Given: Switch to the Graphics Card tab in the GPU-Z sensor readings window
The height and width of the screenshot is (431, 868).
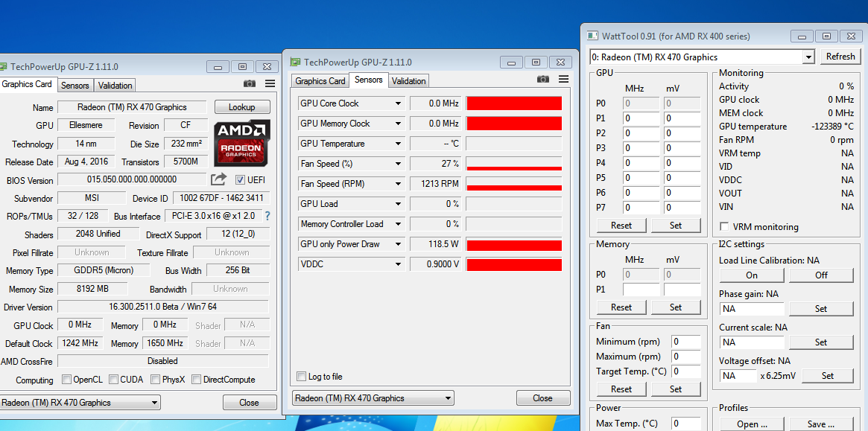Looking at the screenshot, I should pyautogui.click(x=320, y=81).
